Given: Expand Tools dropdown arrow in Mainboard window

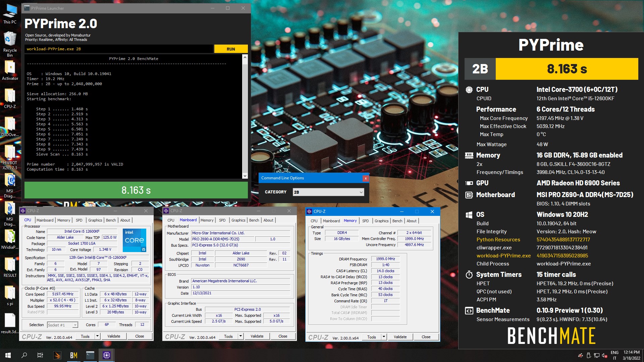Looking at the screenshot, I should pos(240,336).
